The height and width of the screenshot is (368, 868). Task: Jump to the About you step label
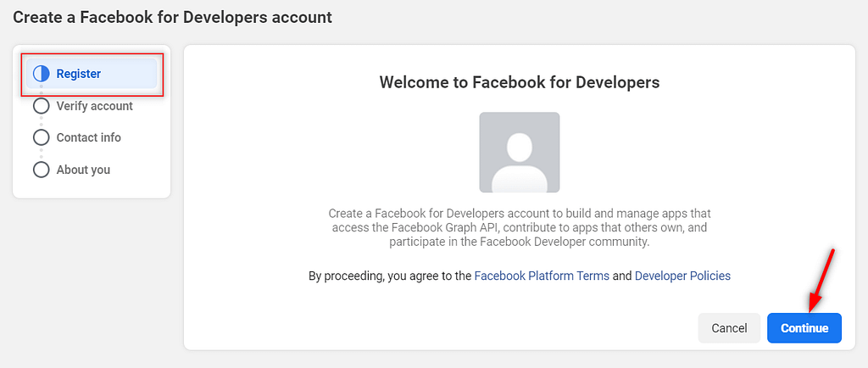[x=83, y=170]
